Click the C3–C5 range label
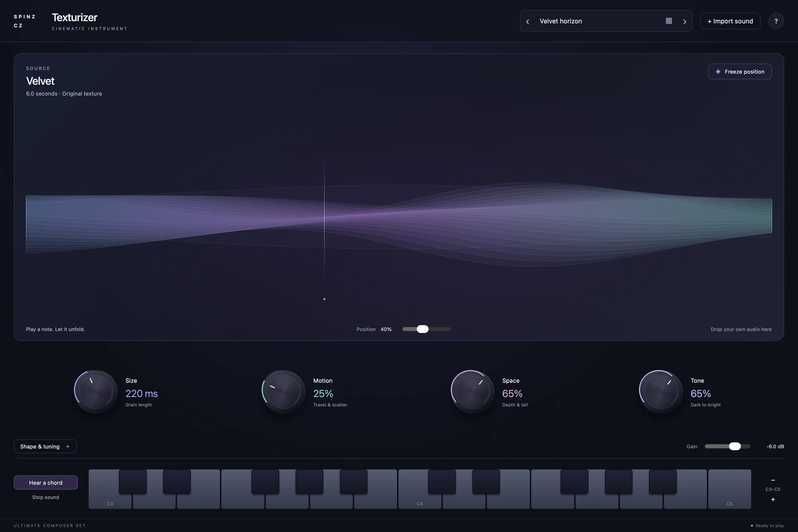Screen dimensions: 798x532 [x=773, y=489]
